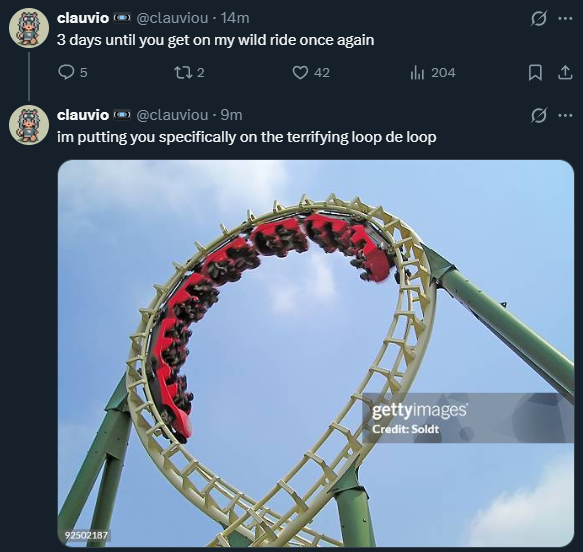
Task: Like the tweet with 42 likes
Action: click(311, 72)
